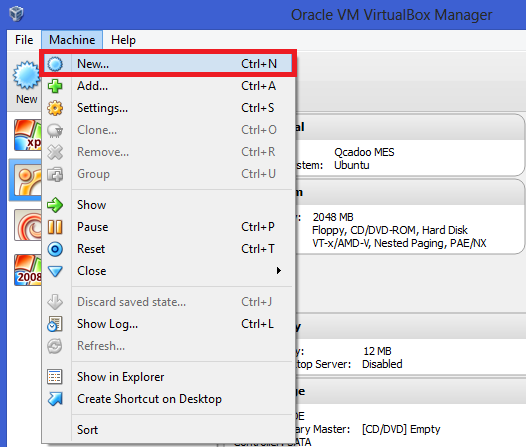Open the File menu
The height and width of the screenshot is (447, 526).
[x=24, y=40]
